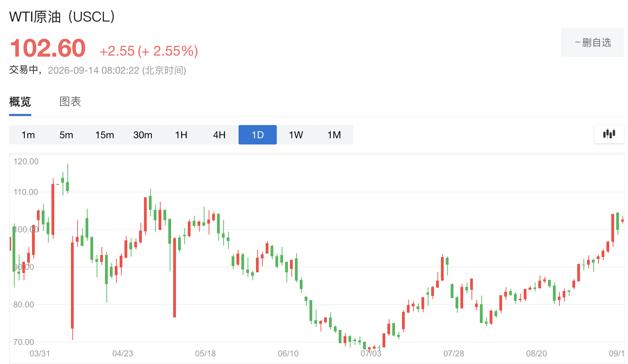628x364 pixels.
Task: Switch to the 概览 overview tab
Action: [20, 102]
